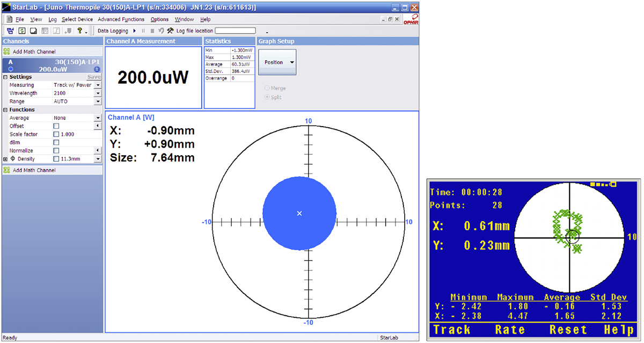Open the Density diameter dropdown arrow
Image resolution: width=644 pixels, height=343 pixels.
pos(98,159)
